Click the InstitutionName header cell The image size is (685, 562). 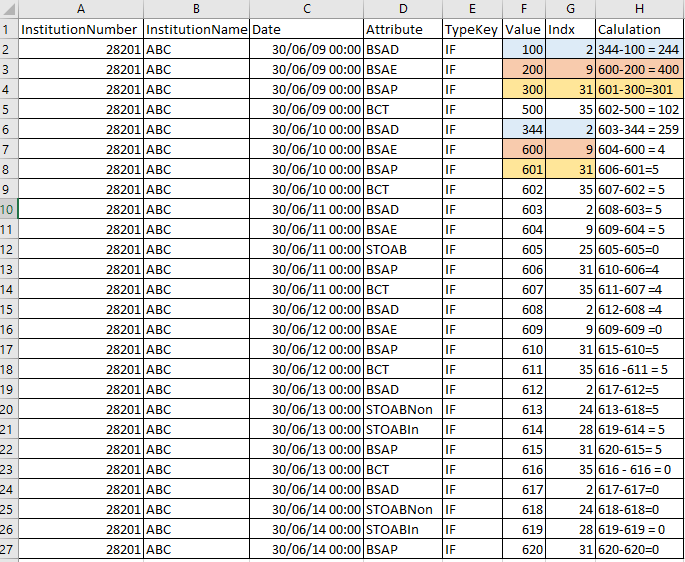tap(197, 29)
